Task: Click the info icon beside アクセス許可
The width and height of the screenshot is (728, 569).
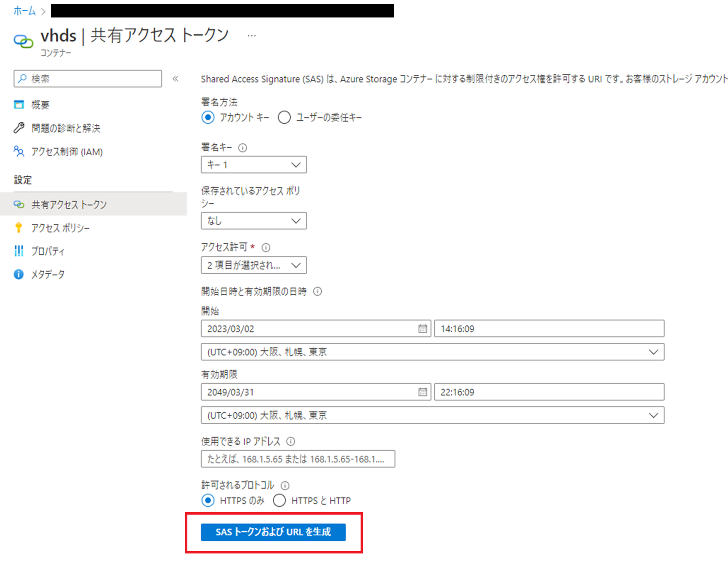Action: click(x=266, y=248)
